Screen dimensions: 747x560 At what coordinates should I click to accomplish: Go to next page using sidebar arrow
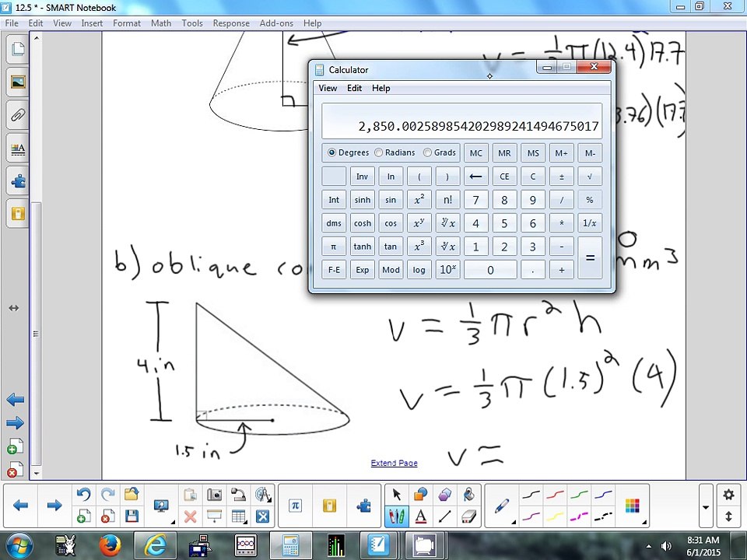(16, 422)
